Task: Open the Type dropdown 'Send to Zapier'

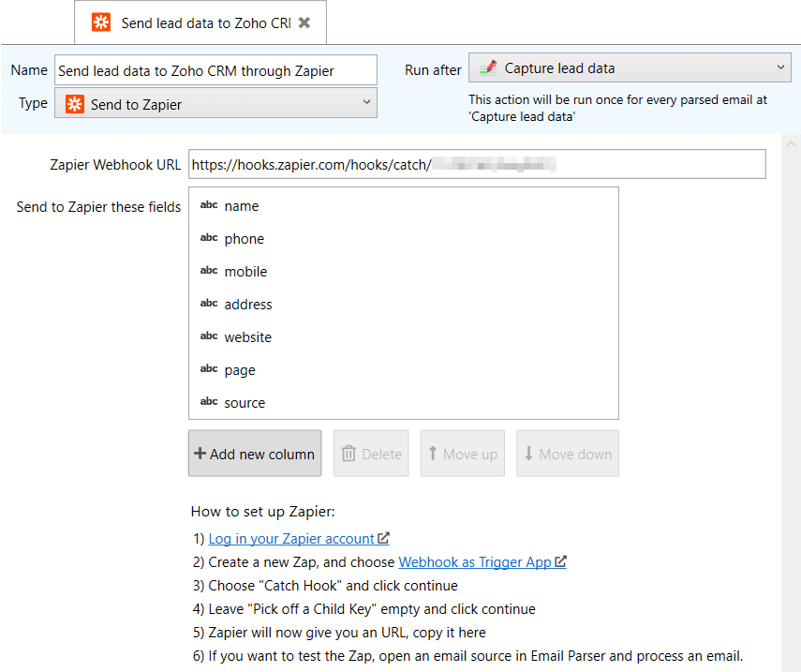Action: [x=215, y=103]
